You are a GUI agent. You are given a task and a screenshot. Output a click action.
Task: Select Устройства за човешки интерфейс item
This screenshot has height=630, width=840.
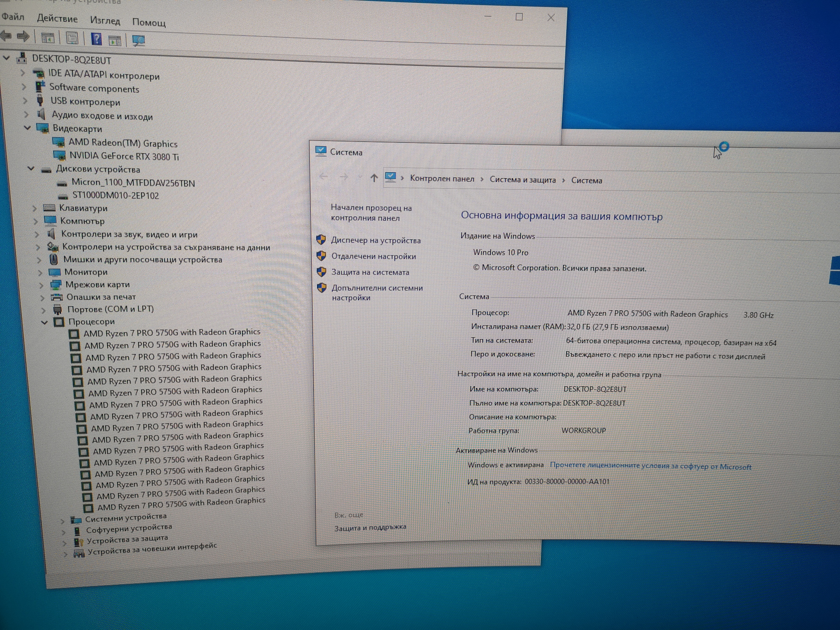tap(152, 549)
